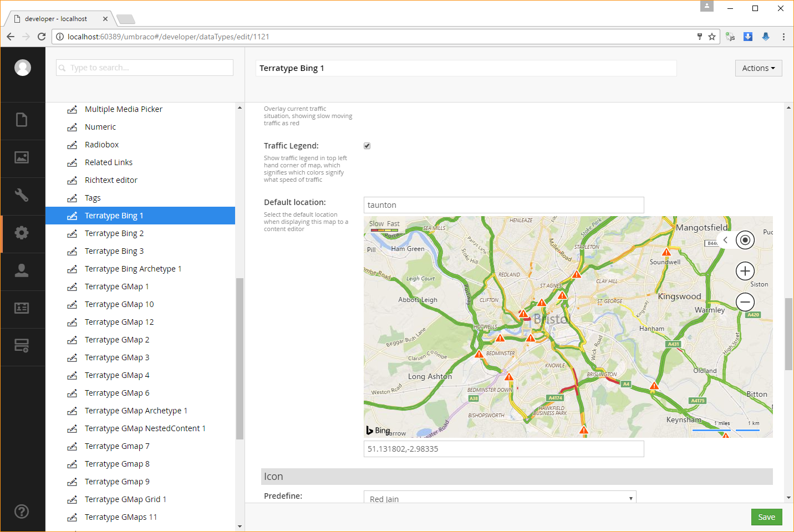794x532 pixels.
Task: Open the Developer gear section
Action: coord(22,233)
